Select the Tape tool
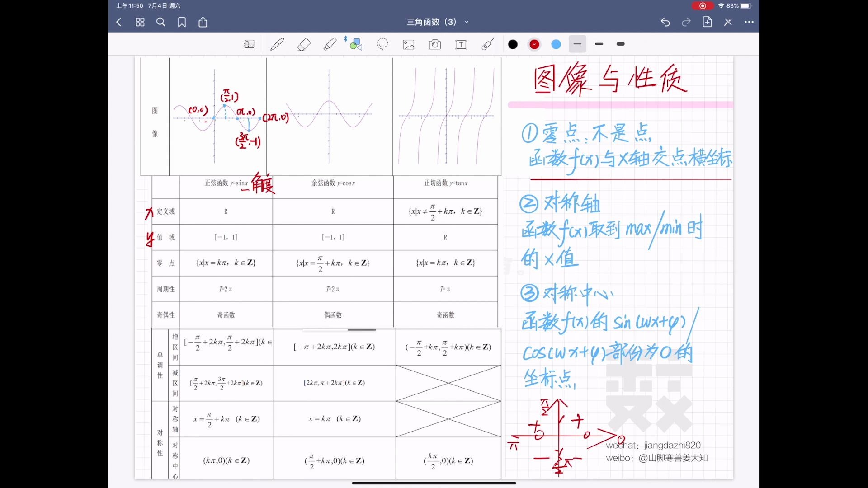 point(487,44)
